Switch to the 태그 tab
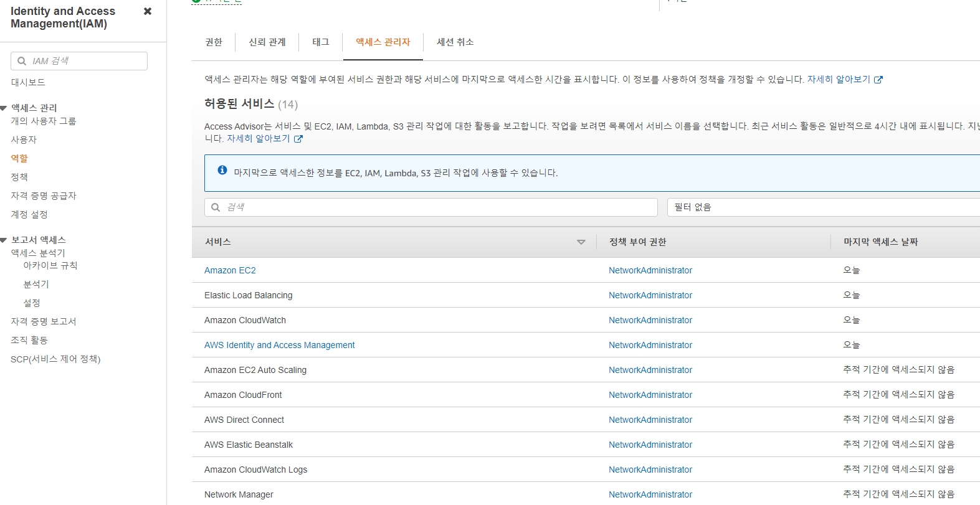 pos(321,42)
